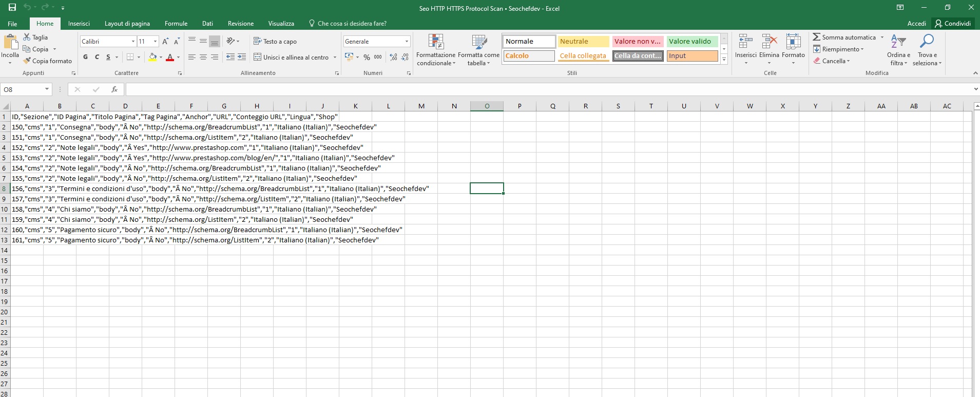Click the Condividi share button

point(953,24)
